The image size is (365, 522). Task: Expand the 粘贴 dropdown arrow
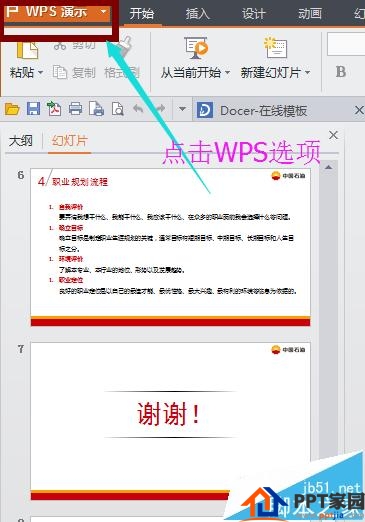pos(40,72)
